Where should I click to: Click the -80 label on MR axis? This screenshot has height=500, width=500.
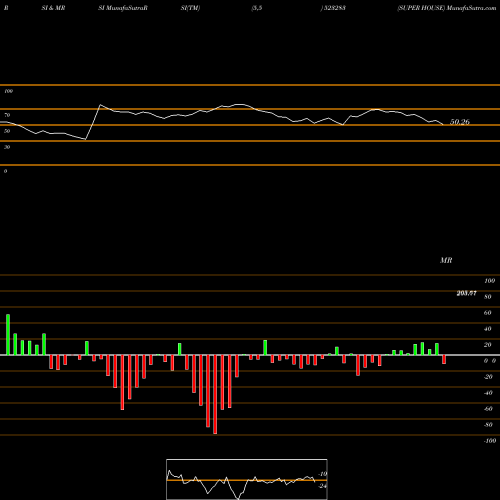pos(488,425)
